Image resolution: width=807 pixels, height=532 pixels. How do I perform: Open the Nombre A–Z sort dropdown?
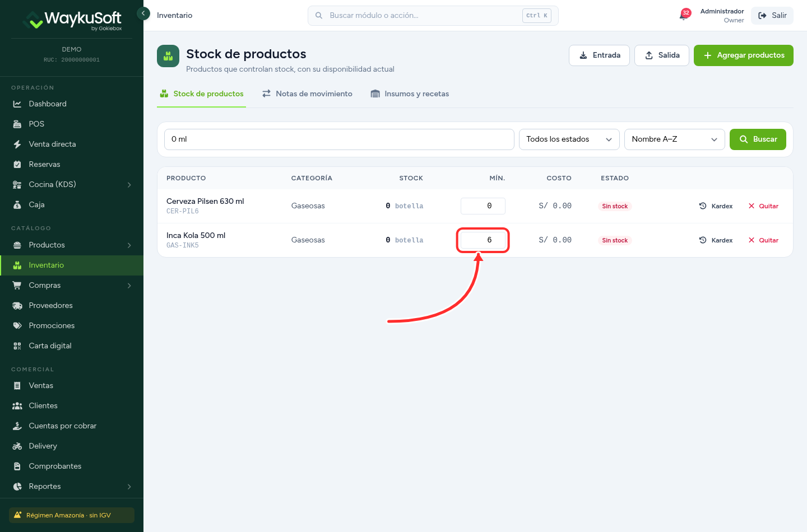click(675, 139)
